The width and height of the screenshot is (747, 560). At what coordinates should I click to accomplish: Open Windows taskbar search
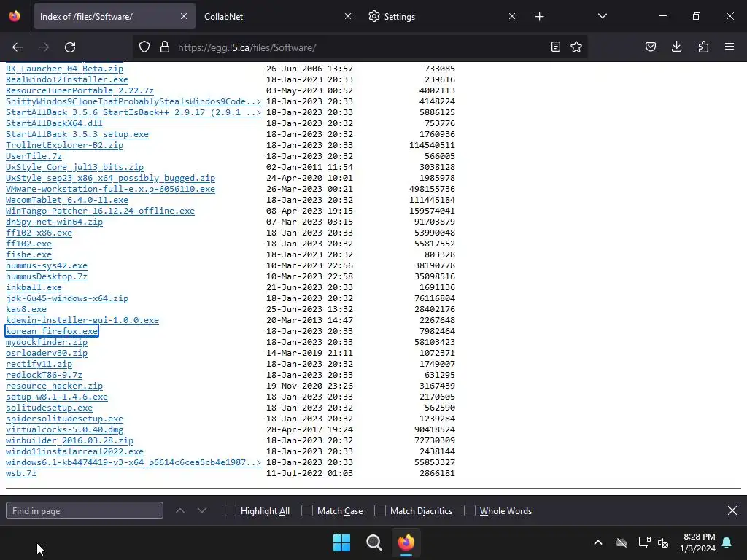(x=374, y=542)
